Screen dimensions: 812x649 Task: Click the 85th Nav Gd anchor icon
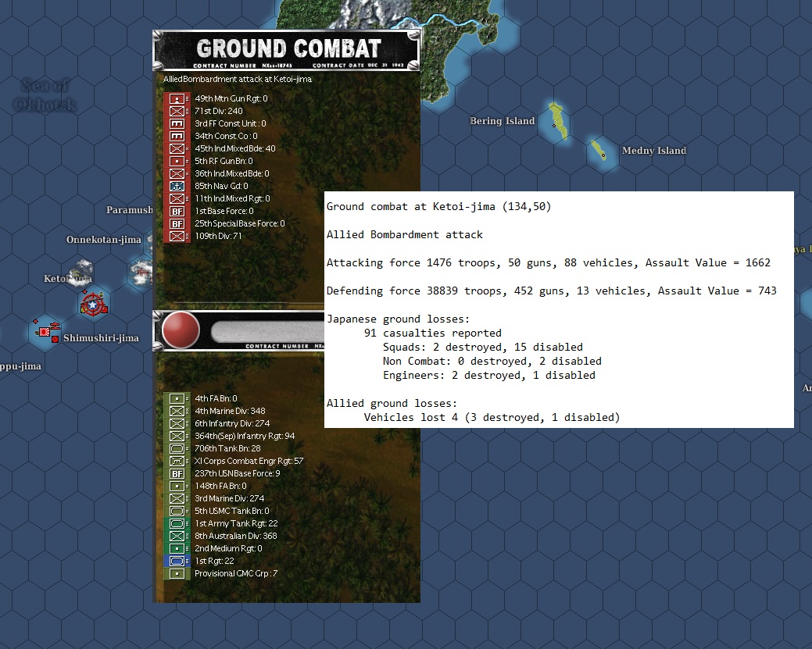point(177,186)
